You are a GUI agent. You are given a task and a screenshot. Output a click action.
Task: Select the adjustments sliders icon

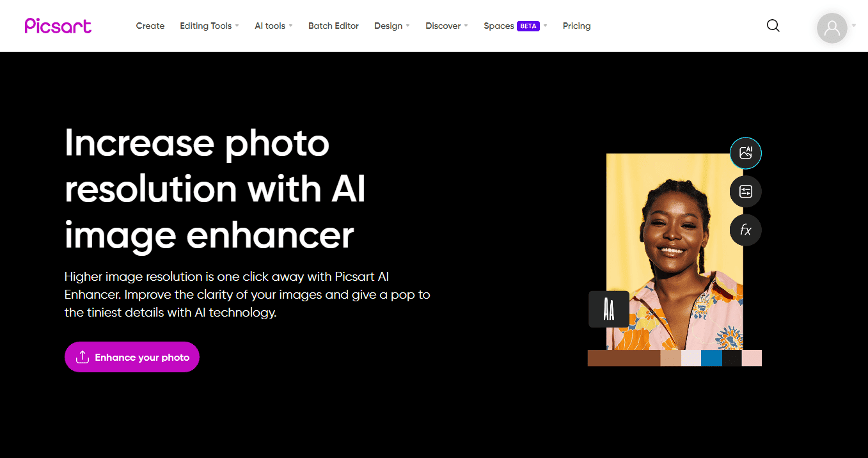[746, 191]
